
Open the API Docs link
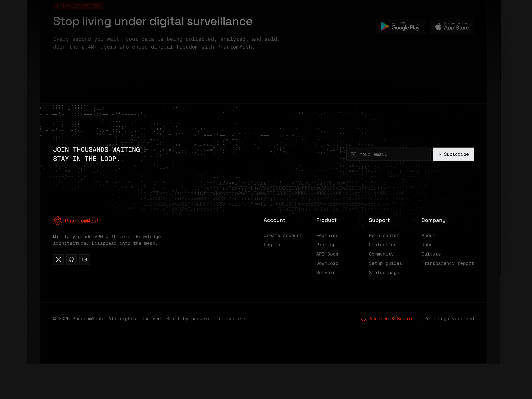coord(327,254)
